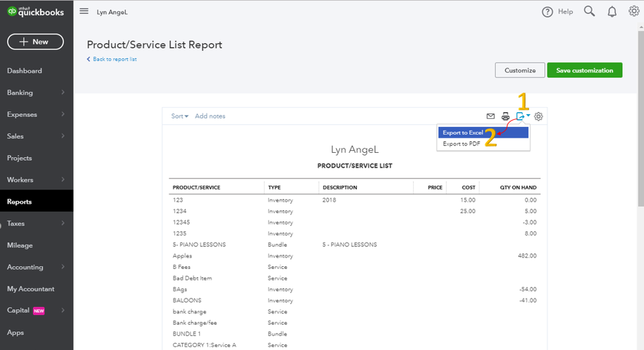Open the search magnifier
Viewport: 644px width, 350px height.
[x=589, y=12]
